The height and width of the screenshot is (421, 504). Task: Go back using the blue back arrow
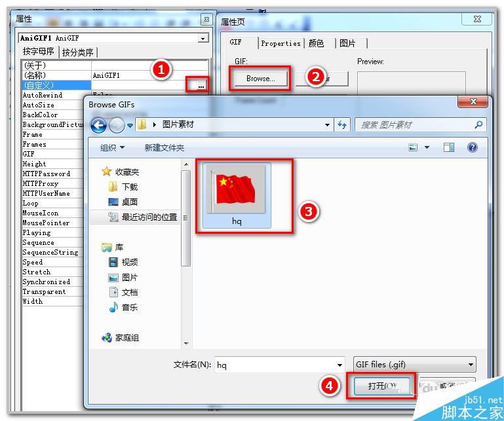click(98, 125)
